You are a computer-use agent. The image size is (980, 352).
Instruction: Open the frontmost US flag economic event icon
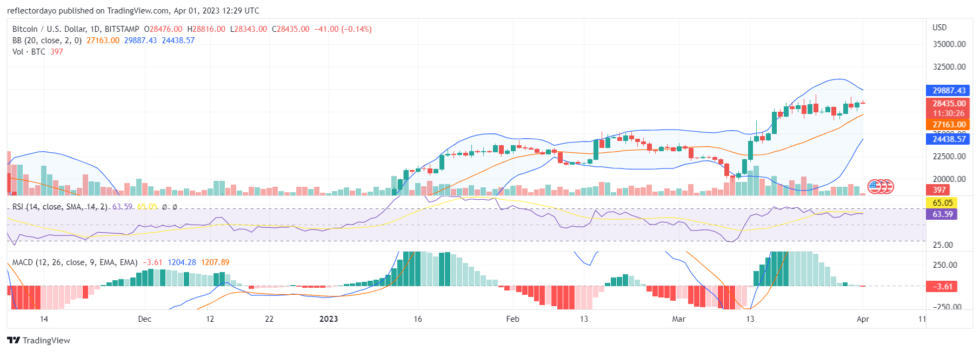(875, 187)
